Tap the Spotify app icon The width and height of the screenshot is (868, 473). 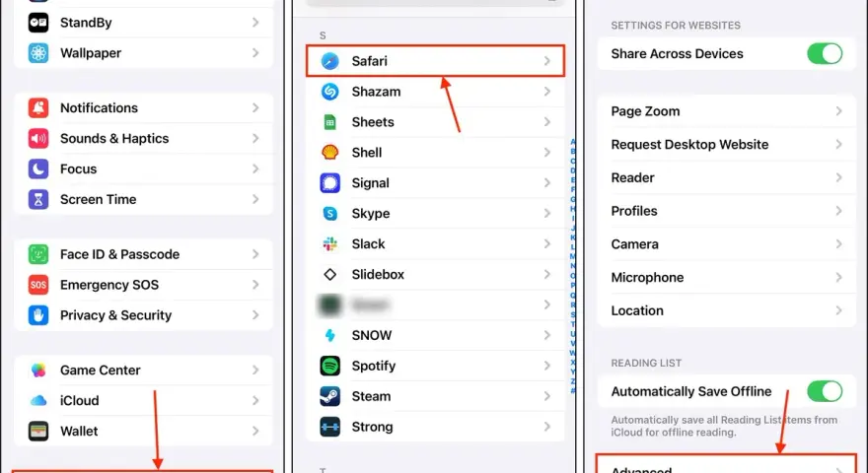coord(329,366)
